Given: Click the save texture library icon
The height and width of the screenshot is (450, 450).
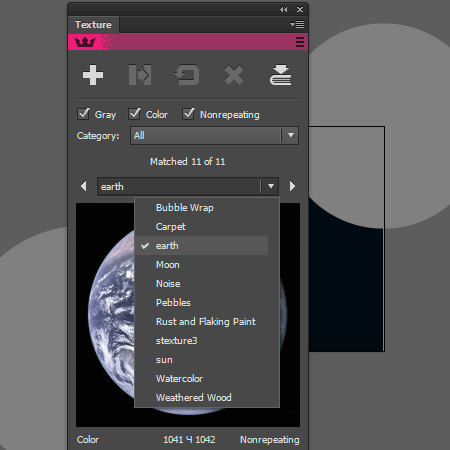Looking at the screenshot, I should 280,75.
